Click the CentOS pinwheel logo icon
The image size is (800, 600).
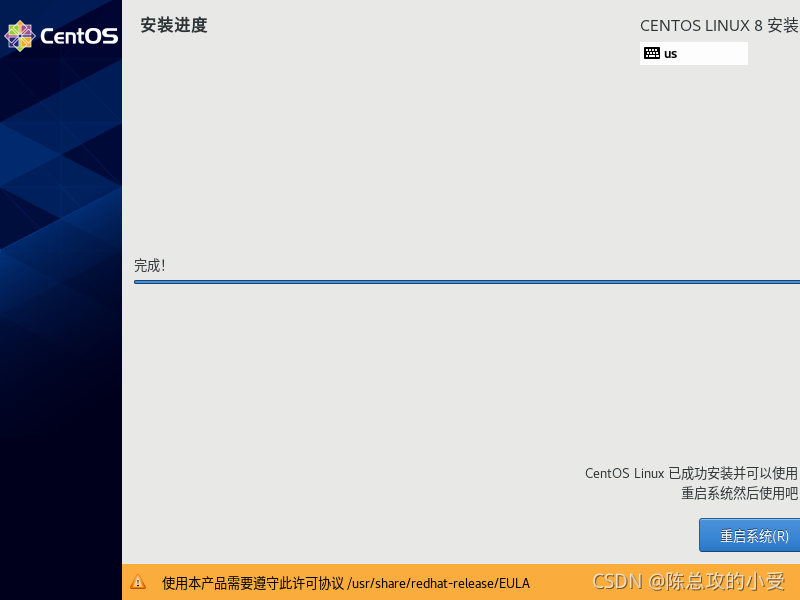click(x=20, y=36)
